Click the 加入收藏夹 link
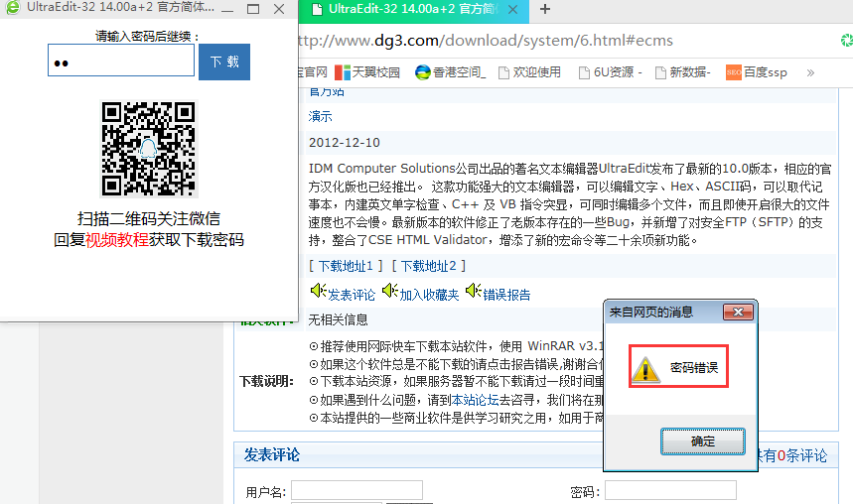 tap(429, 295)
